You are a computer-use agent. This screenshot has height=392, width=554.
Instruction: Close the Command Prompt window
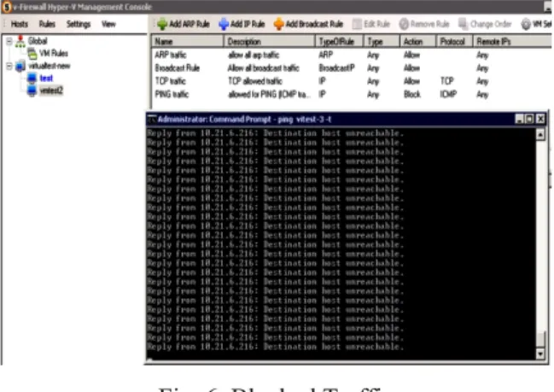[x=540, y=119]
